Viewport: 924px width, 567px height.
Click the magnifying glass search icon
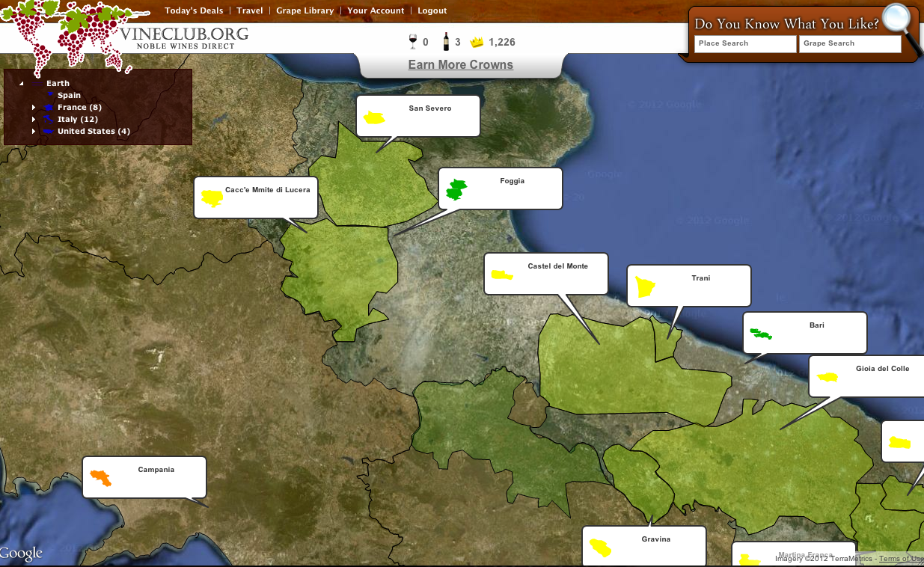[898, 19]
